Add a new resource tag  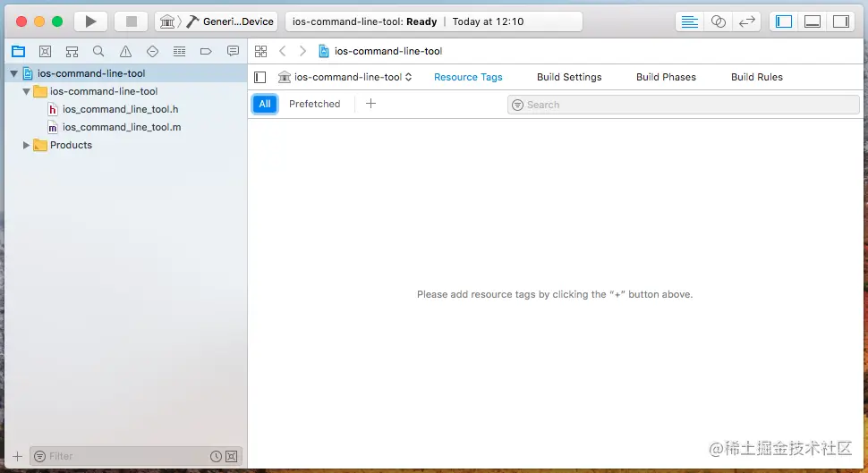(370, 104)
